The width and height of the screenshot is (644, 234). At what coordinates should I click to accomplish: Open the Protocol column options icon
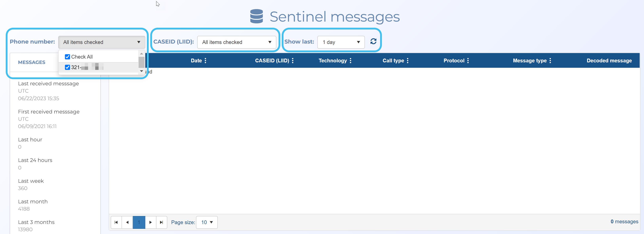(x=468, y=61)
